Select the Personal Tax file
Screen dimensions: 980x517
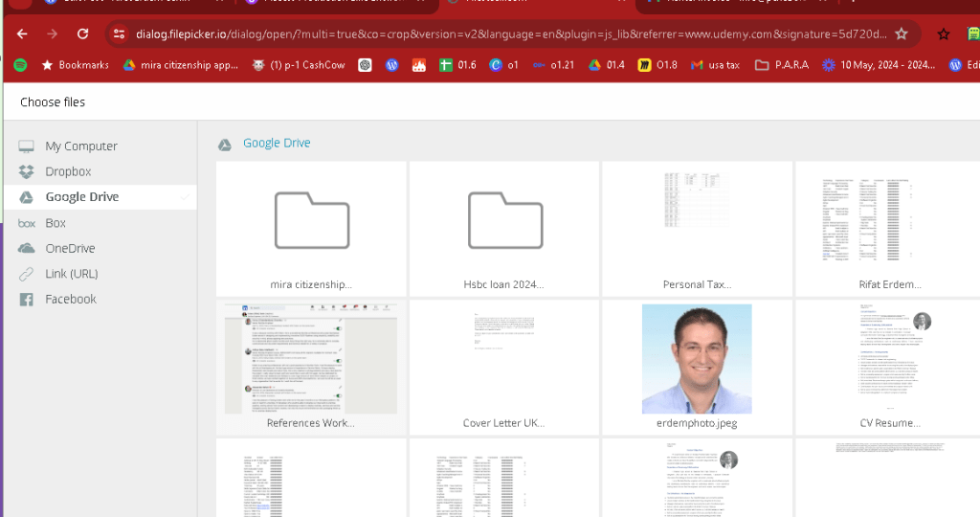pos(697,229)
